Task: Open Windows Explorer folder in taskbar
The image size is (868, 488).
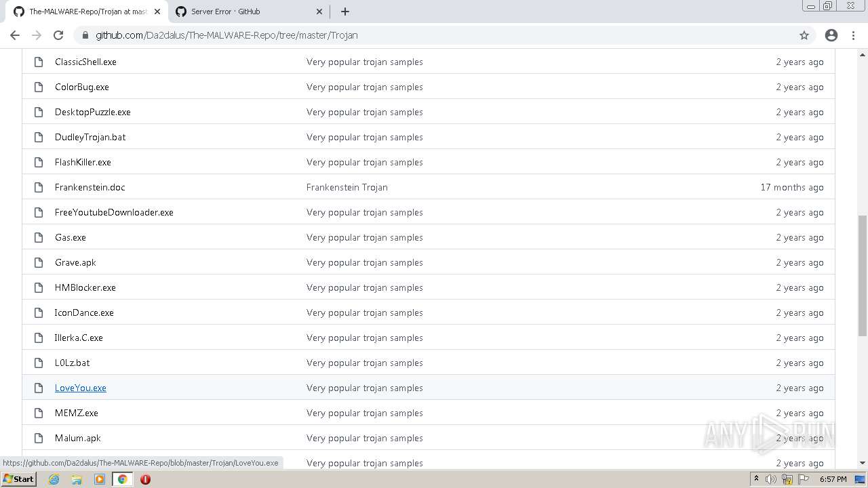Action: coord(77,479)
